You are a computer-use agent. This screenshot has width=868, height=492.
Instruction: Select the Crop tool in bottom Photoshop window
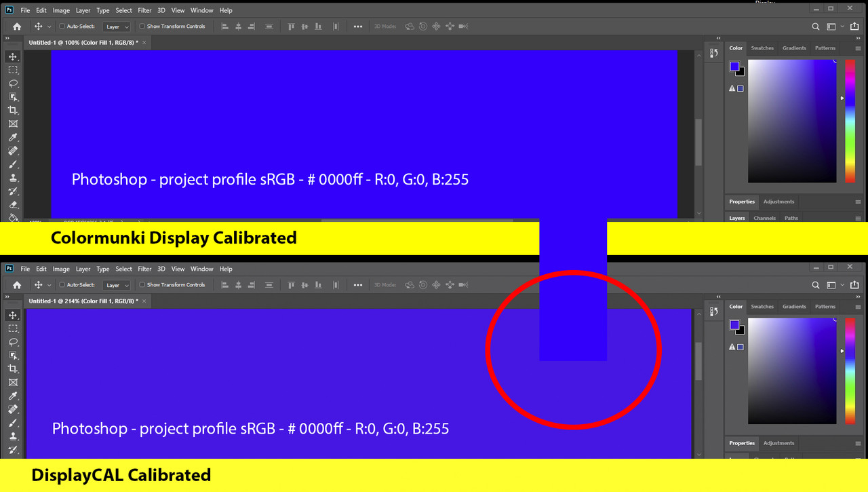coord(13,369)
